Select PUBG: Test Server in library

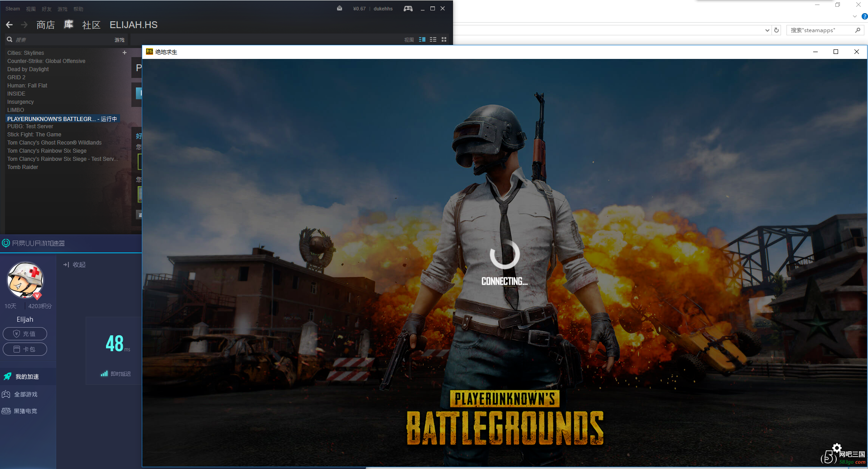[30, 126]
